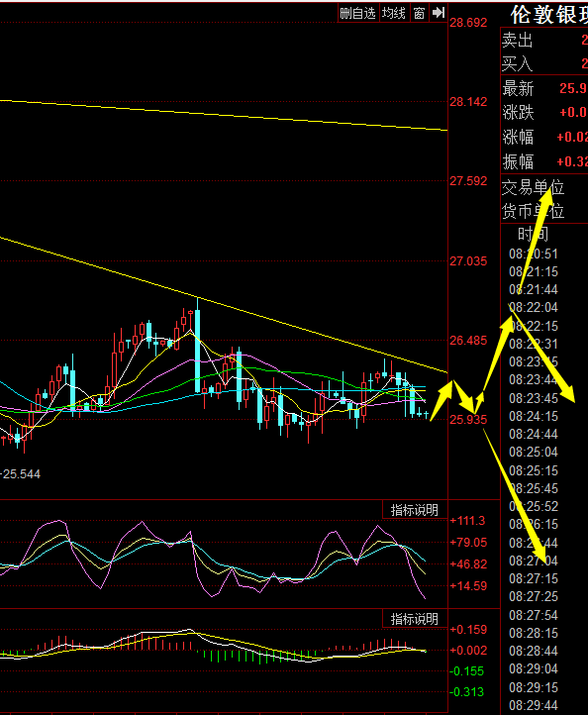Click the 25.544 low price marker
The height and width of the screenshot is (715, 588).
click(x=21, y=474)
